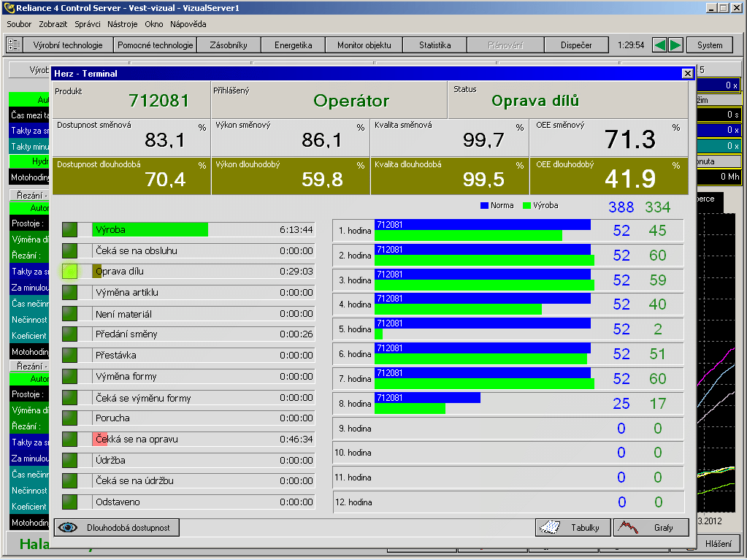Go back with the green left arrow
The image size is (747, 560).
pos(659,45)
